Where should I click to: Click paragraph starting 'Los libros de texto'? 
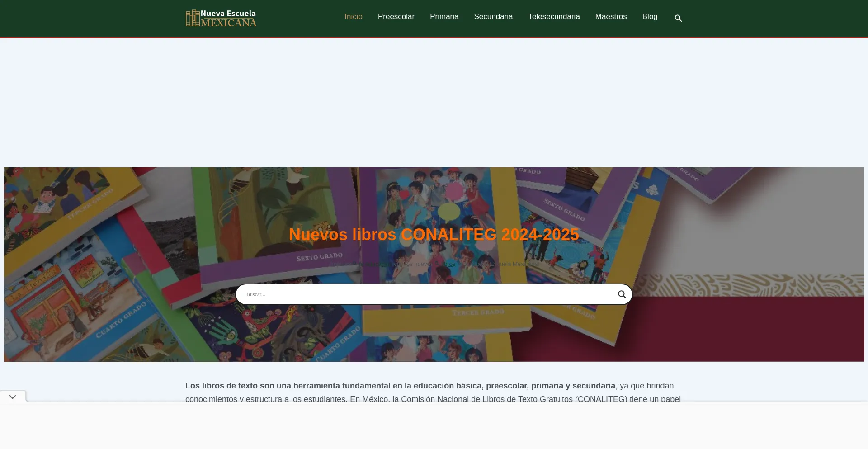point(434,392)
